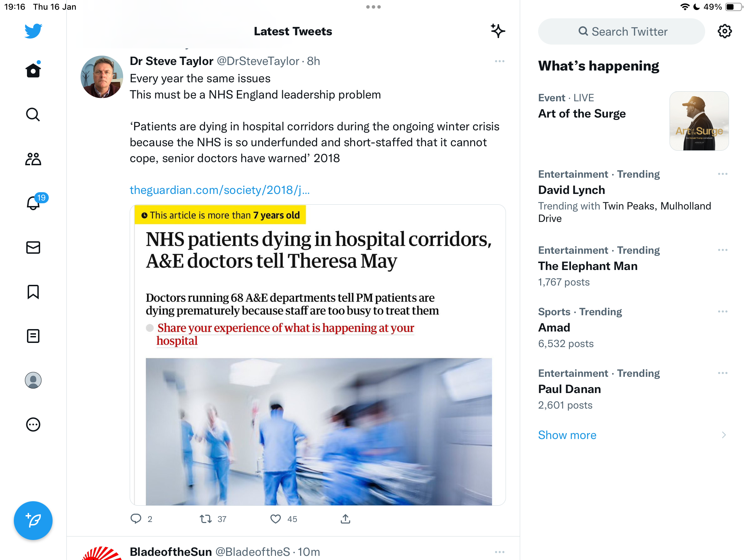Viewport: 747px width, 560px height.
Task: Click the Twitter bird logo
Action: point(33,31)
